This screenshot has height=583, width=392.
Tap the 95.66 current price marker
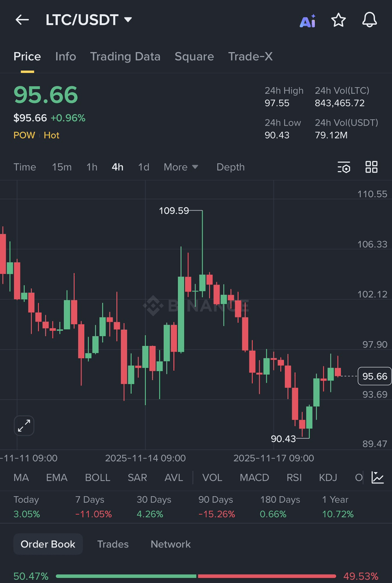point(374,376)
